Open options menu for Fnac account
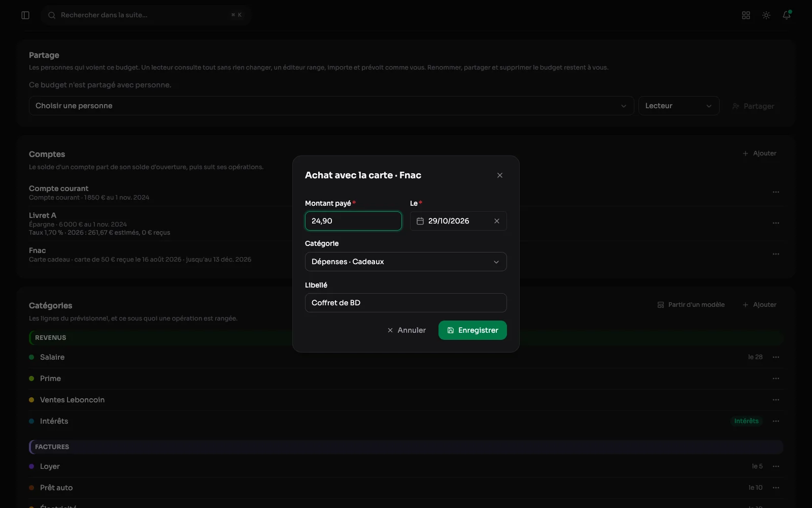The image size is (812, 508). tap(776, 254)
